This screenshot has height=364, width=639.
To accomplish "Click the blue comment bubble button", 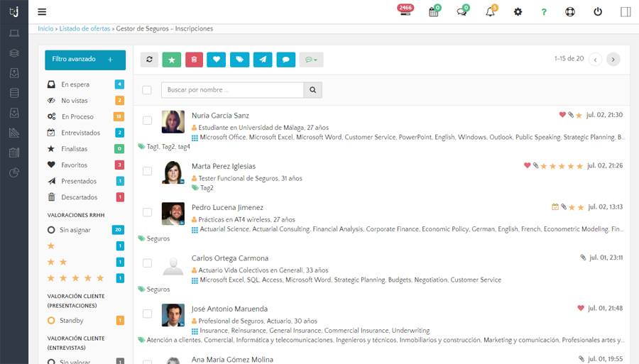I will pos(286,60).
